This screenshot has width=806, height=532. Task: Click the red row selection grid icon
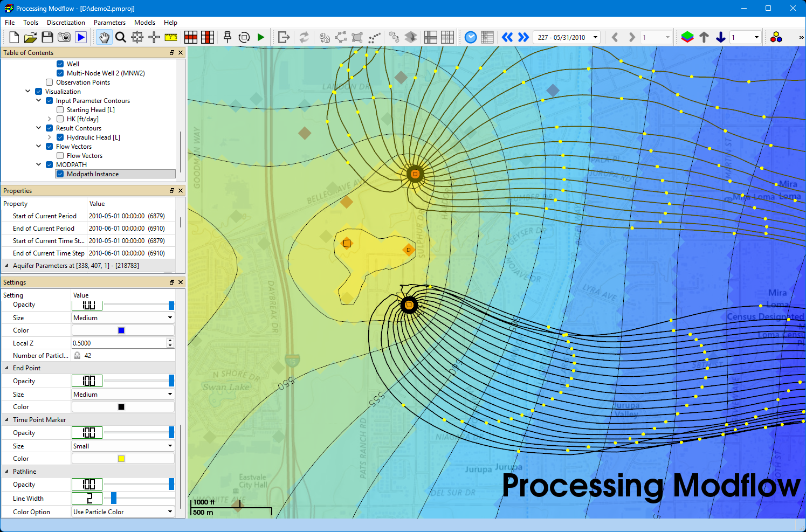tap(191, 37)
